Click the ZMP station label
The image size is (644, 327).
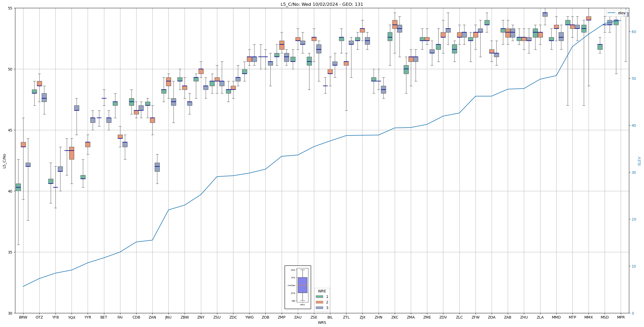[x=282, y=317]
